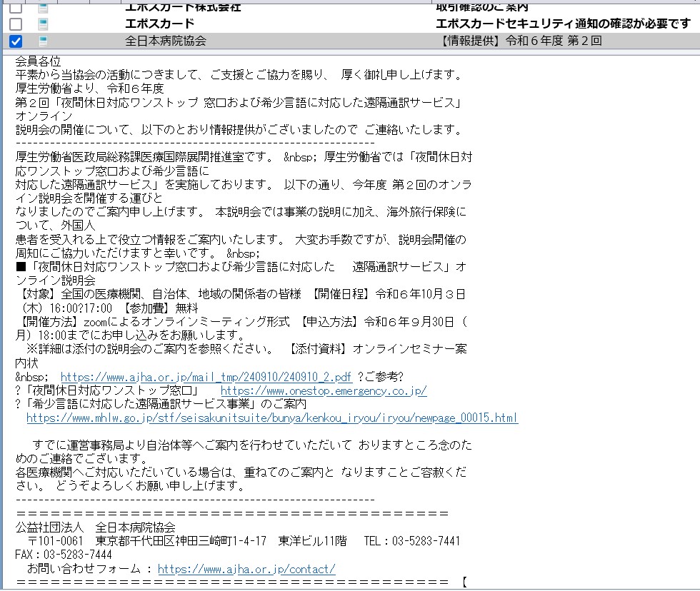Click the TEL：03-5283-7441 text

coord(411,541)
